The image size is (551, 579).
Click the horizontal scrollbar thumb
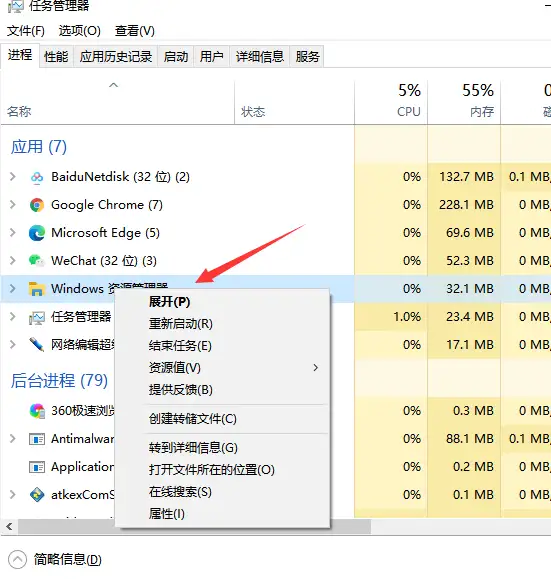pyautogui.click(x=194, y=527)
